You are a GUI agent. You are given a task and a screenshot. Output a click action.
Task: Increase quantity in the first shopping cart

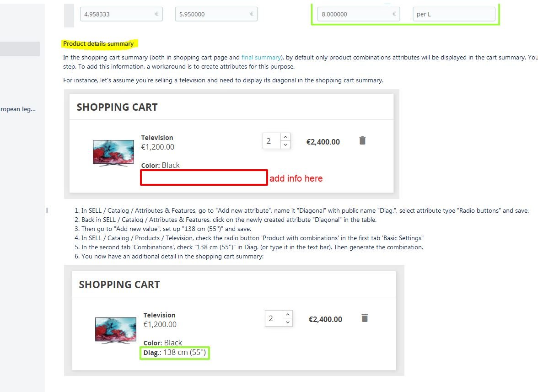pyautogui.click(x=285, y=137)
